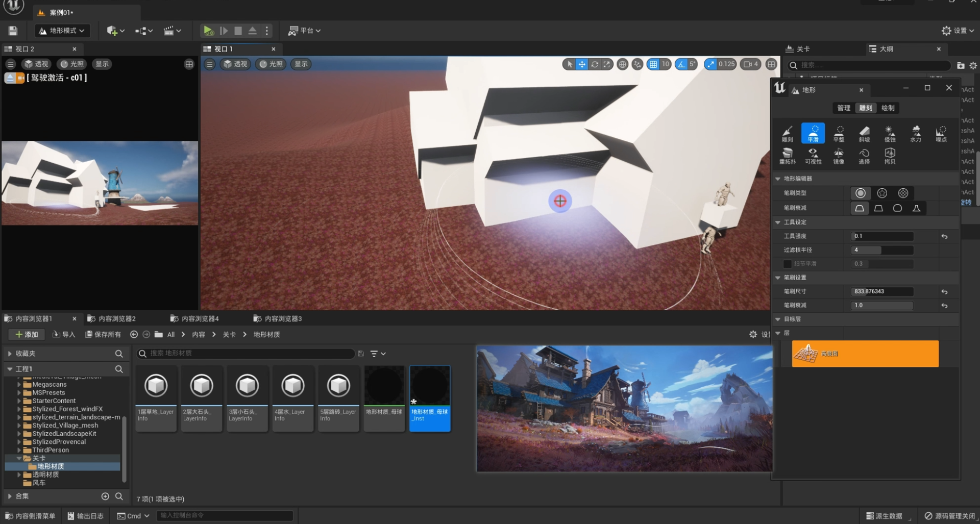Click the green Play button
980x524 pixels.
(x=208, y=31)
